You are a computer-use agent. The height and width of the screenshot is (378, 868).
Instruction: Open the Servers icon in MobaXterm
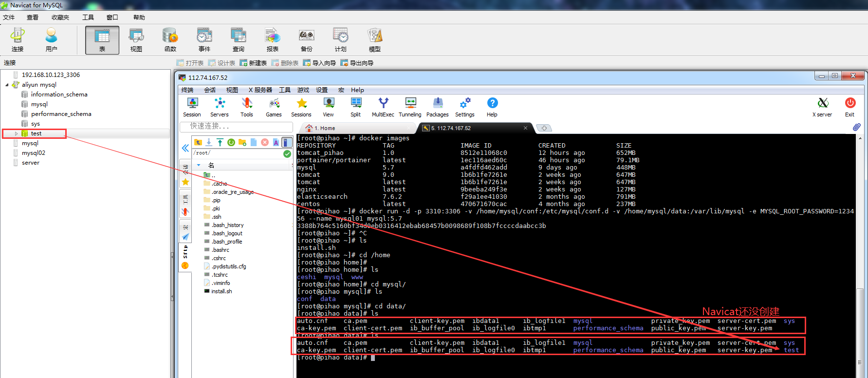click(220, 107)
